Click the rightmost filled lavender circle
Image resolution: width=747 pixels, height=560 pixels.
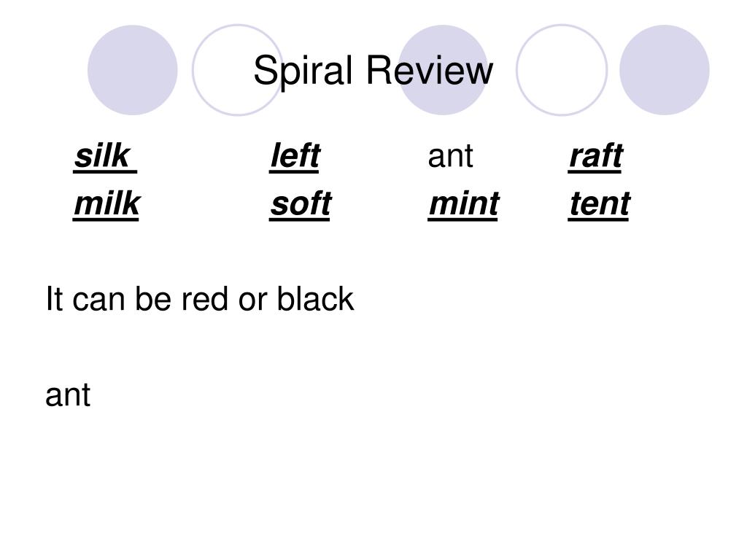tap(665, 70)
